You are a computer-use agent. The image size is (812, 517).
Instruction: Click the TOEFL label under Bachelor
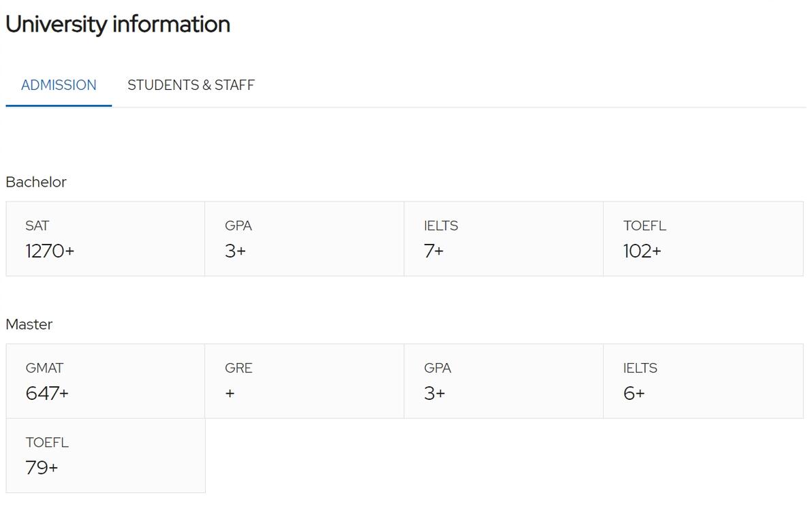pos(644,225)
